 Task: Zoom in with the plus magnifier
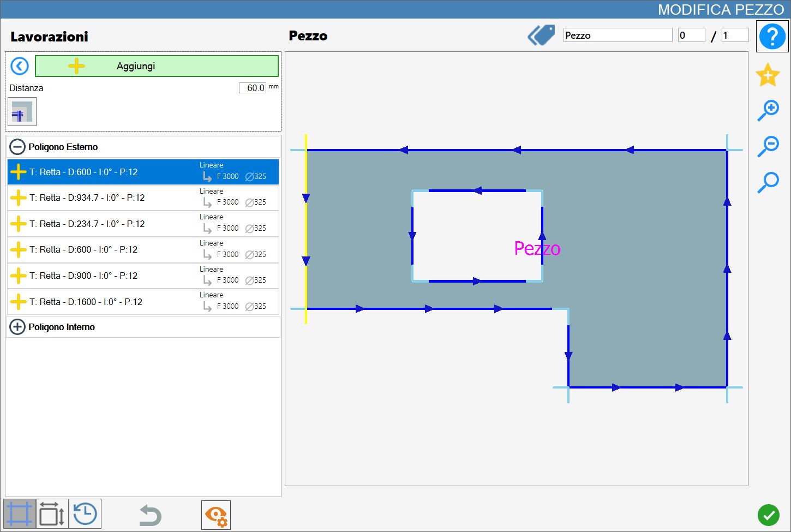768,111
